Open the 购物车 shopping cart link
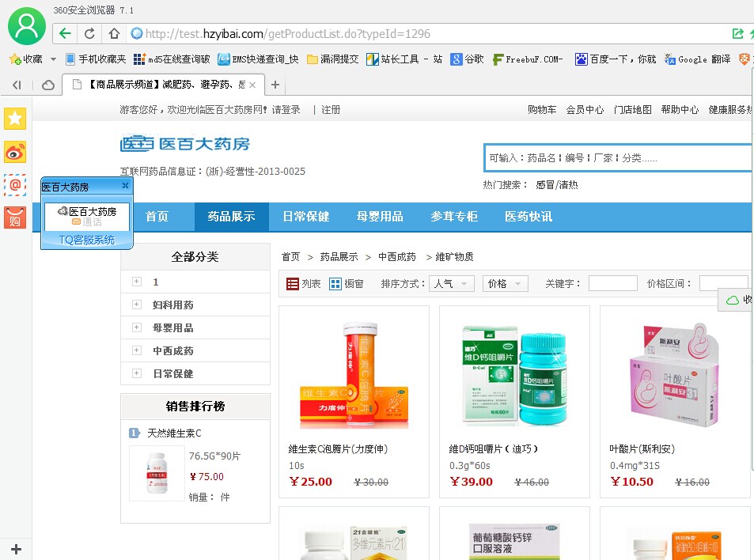Image resolution: width=754 pixels, height=560 pixels. [542, 110]
